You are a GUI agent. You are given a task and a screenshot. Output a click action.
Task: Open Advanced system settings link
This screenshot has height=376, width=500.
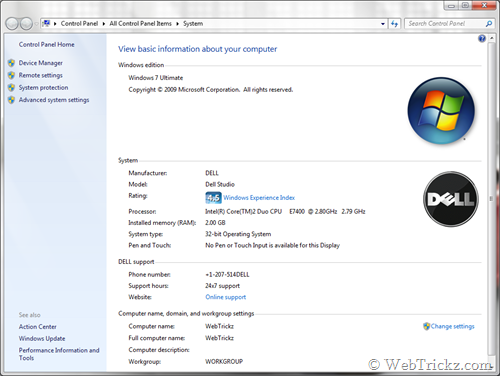[54, 100]
